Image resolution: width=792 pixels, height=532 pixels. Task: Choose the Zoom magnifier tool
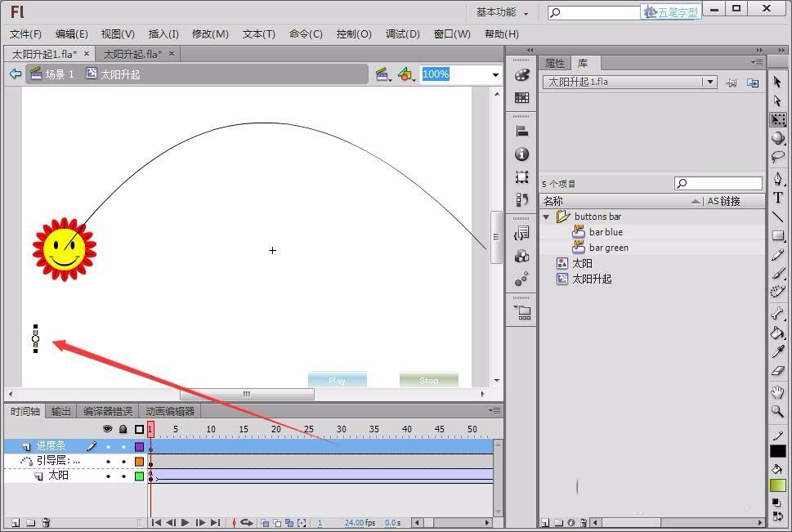777,412
